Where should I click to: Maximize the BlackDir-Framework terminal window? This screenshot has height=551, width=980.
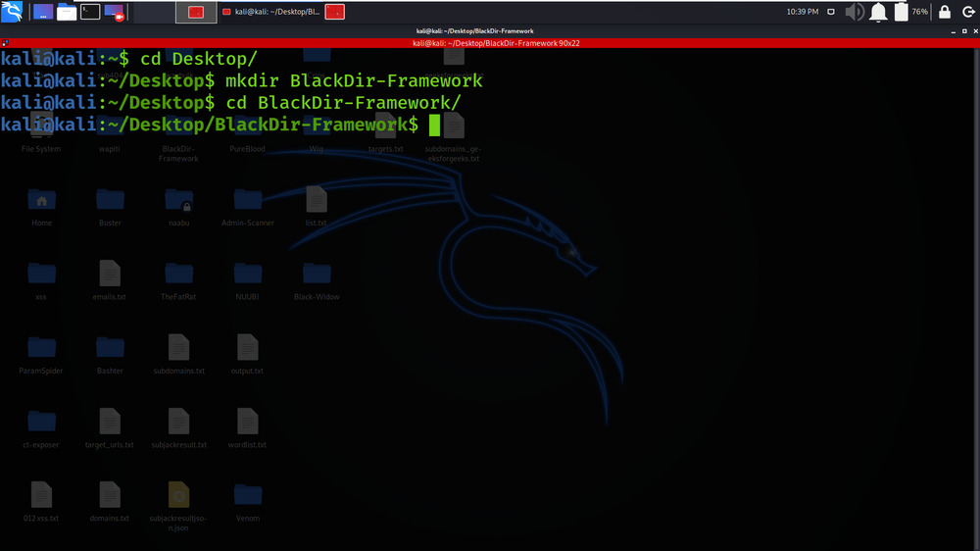[x=964, y=31]
